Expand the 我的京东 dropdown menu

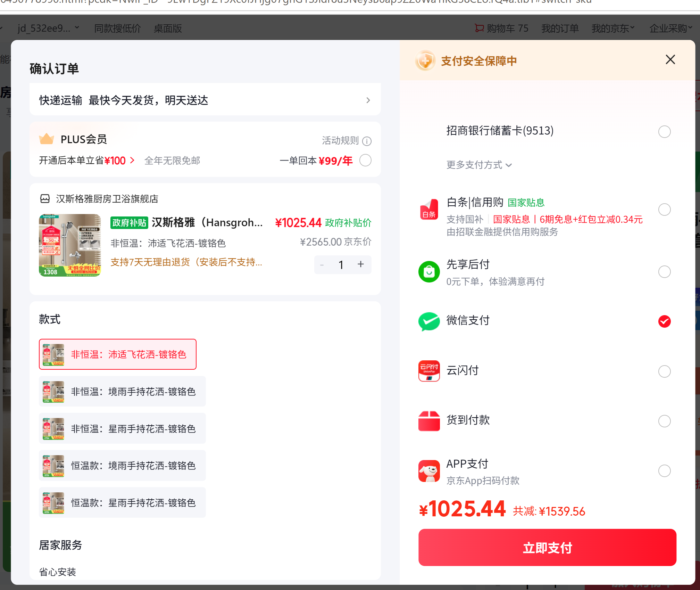(613, 28)
